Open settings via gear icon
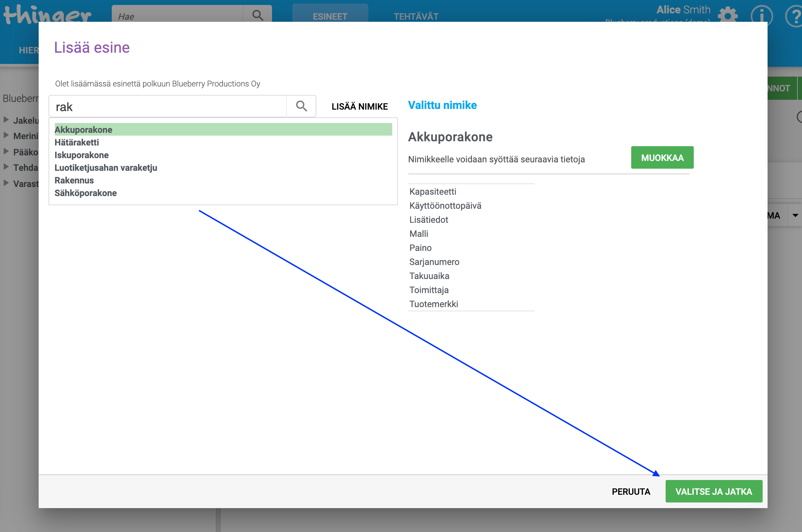The height and width of the screenshot is (532, 802). pos(727,15)
